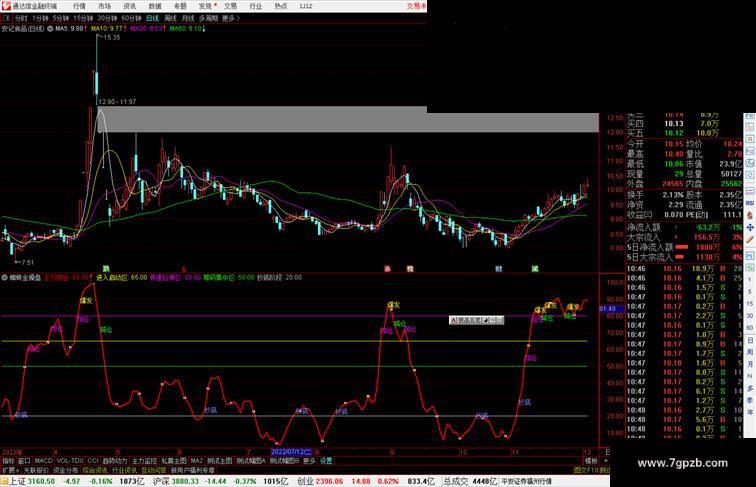Open the 综合资讯 tab
Image resolution: width=756 pixels, height=487 pixels.
click(95, 470)
